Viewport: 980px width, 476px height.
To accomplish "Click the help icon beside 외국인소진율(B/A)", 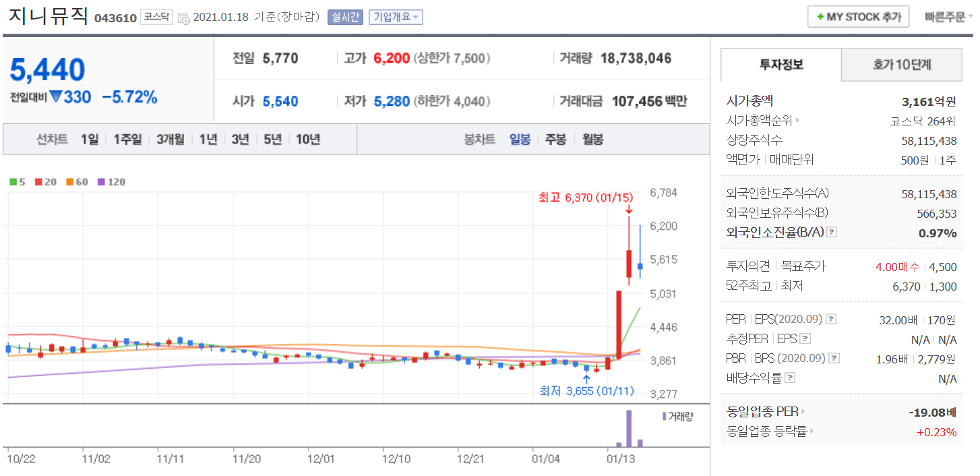I will [x=832, y=233].
